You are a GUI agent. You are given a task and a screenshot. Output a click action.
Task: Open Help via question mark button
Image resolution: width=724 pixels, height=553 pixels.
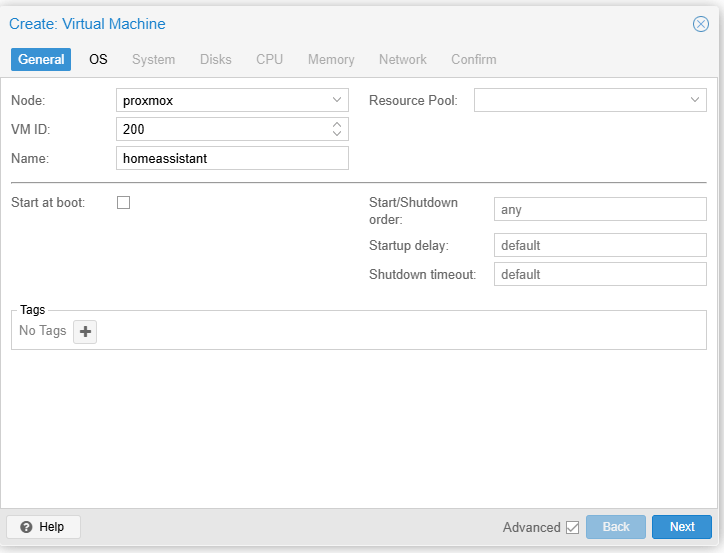43,527
